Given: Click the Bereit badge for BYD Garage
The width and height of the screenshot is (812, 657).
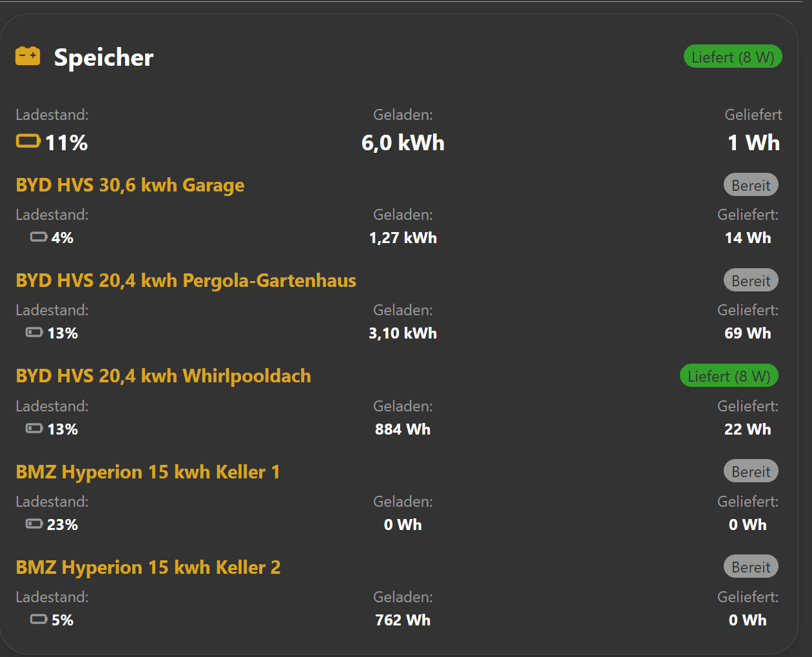Looking at the screenshot, I should (751, 185).
